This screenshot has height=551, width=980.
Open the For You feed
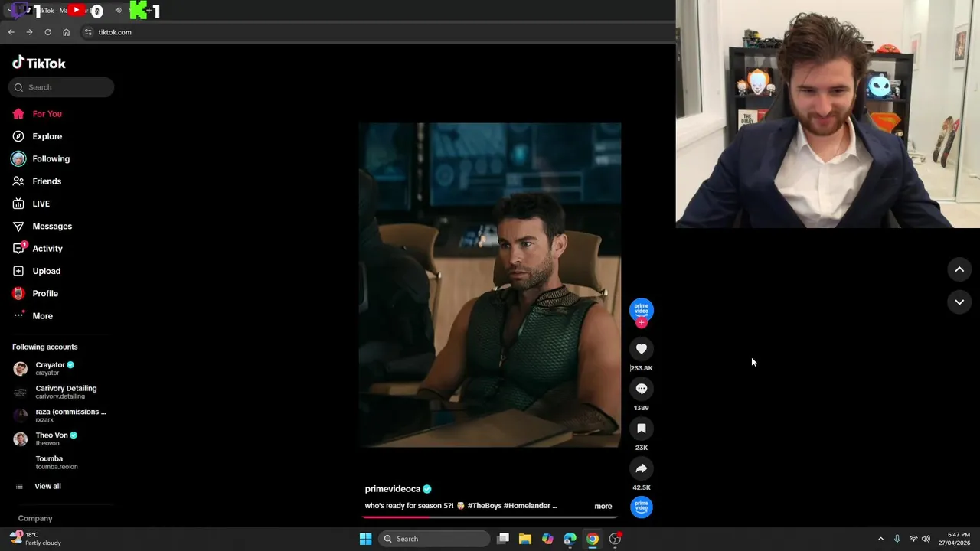[x=37, y=114]
